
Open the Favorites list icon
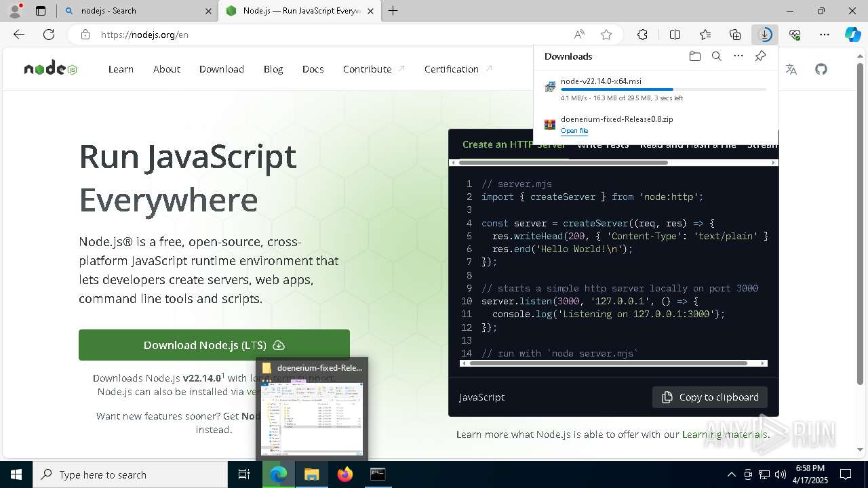705,35
